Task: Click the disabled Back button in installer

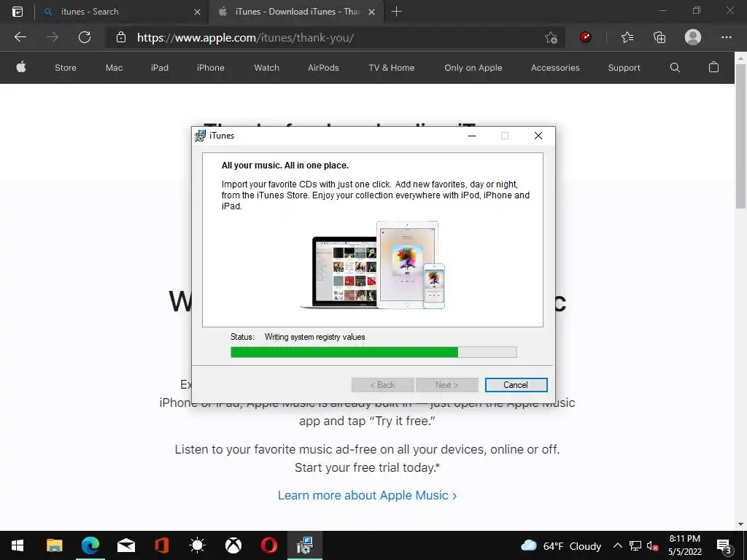Action: pyautogui.click(x=382, y=385)
